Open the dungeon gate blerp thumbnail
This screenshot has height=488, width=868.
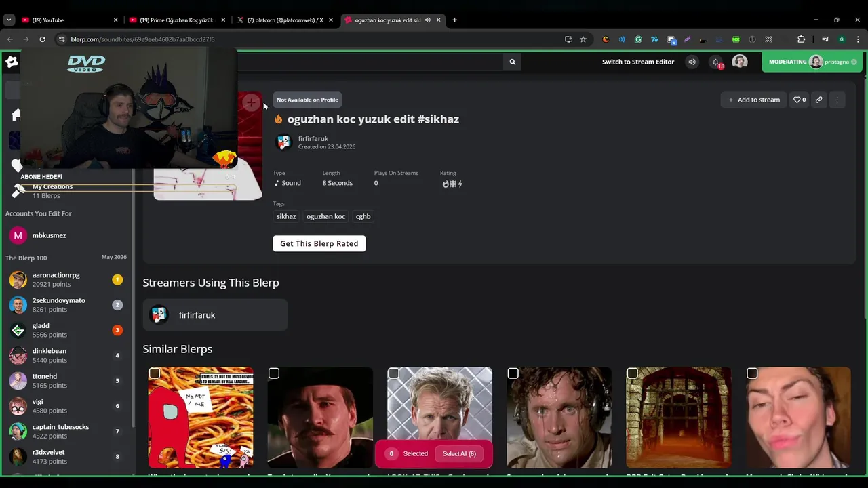678,418
